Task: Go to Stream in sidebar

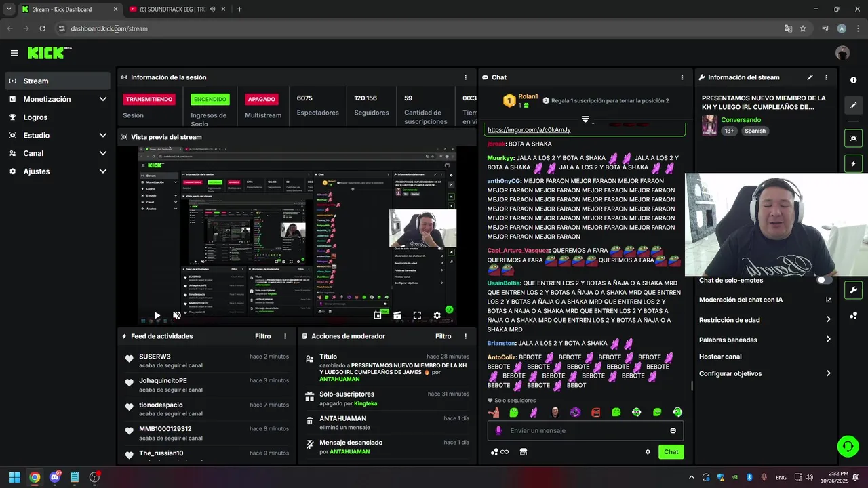Action: tap(58, 81)
